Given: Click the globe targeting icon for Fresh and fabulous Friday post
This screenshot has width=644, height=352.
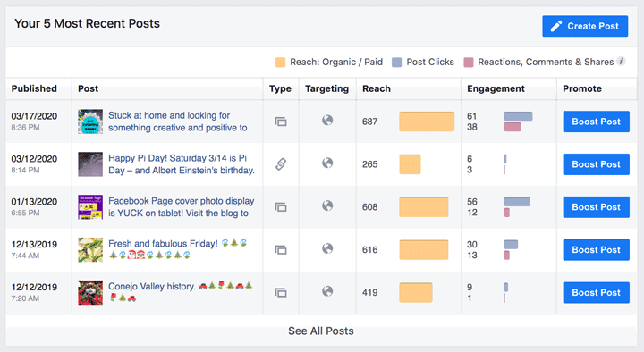Looking at the screenshot, I should tap(327, 248).
